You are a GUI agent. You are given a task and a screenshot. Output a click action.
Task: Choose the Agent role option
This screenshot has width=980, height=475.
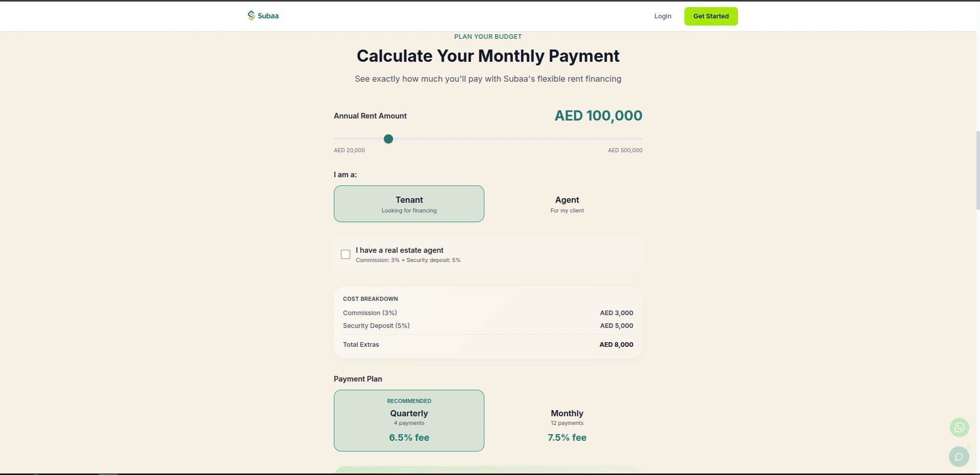(567, 204)
